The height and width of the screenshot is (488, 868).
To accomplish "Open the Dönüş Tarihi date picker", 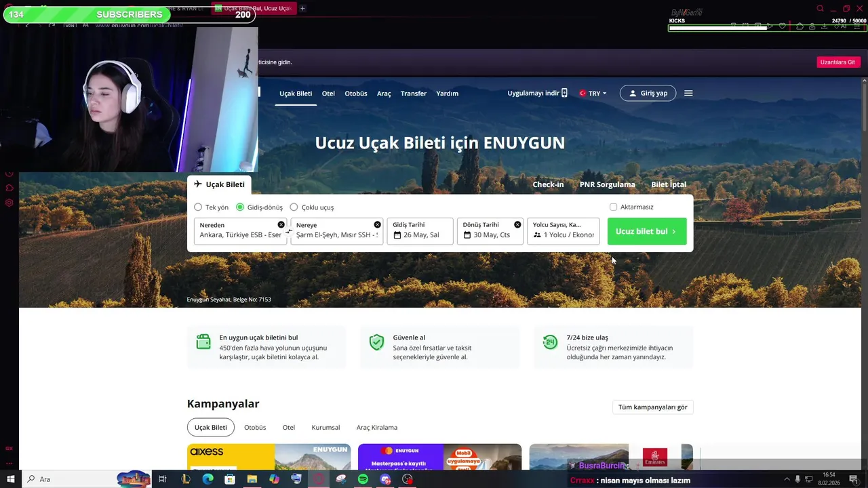I will click(x=490, y=231).
